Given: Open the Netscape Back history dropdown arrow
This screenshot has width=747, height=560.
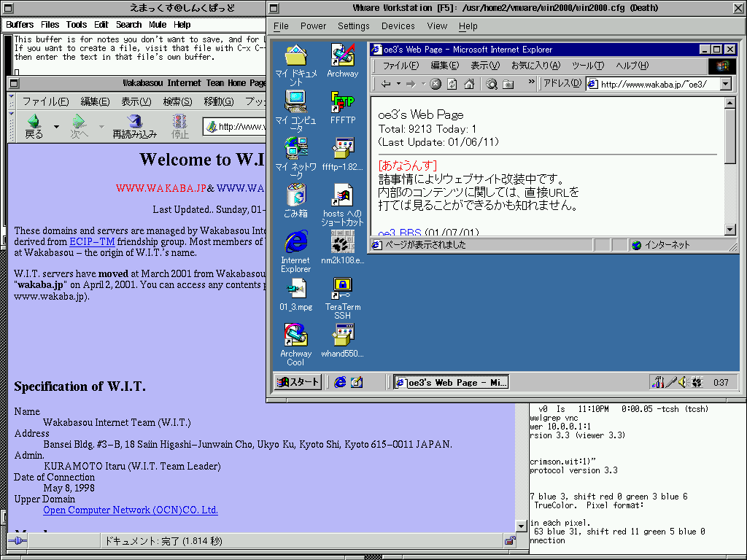Looking at the screenshot, I should click(x=56, y=127).
